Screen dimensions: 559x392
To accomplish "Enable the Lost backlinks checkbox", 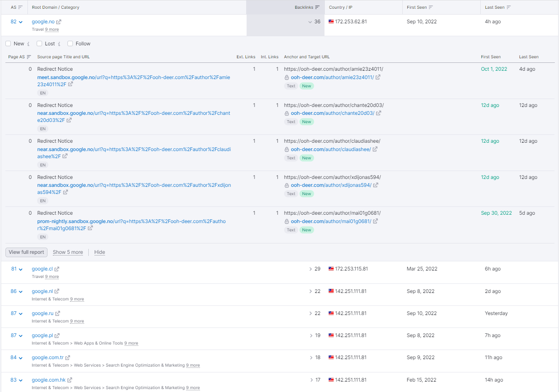I will tap(39, 44).
